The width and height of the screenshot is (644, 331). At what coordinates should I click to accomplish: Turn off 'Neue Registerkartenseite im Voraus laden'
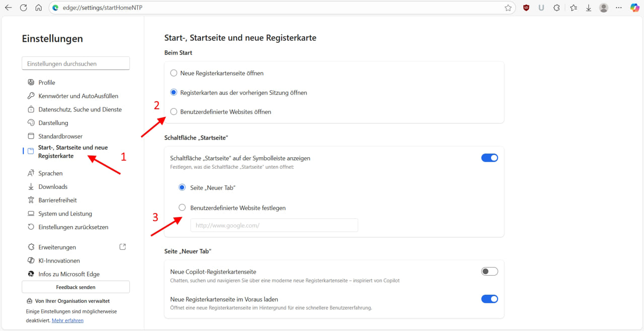489,299
